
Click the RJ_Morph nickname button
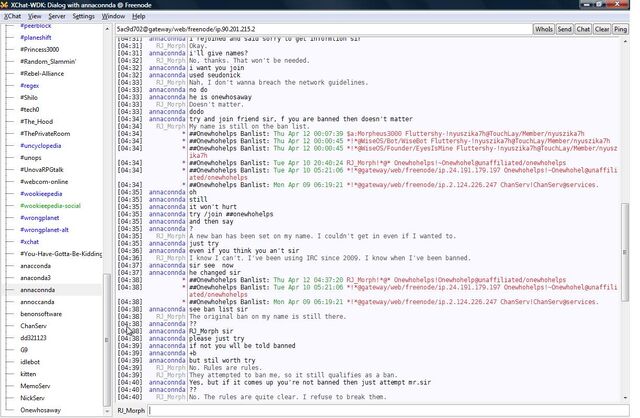(x=131, y=410)
